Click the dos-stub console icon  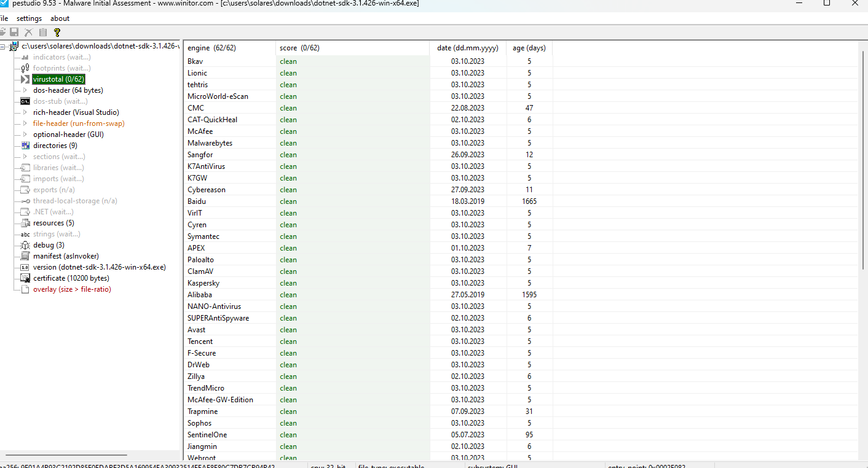25,101
